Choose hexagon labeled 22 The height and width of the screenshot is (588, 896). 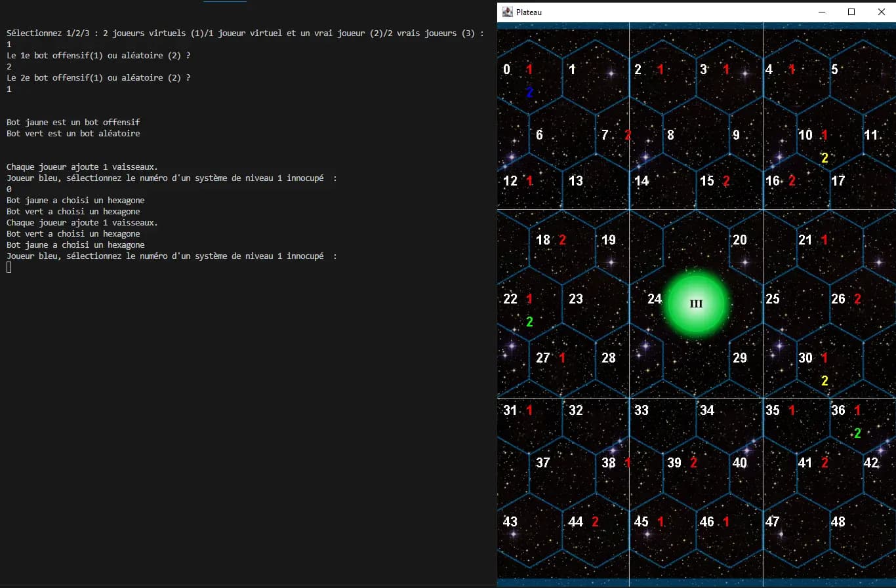(x=510, y=299)
